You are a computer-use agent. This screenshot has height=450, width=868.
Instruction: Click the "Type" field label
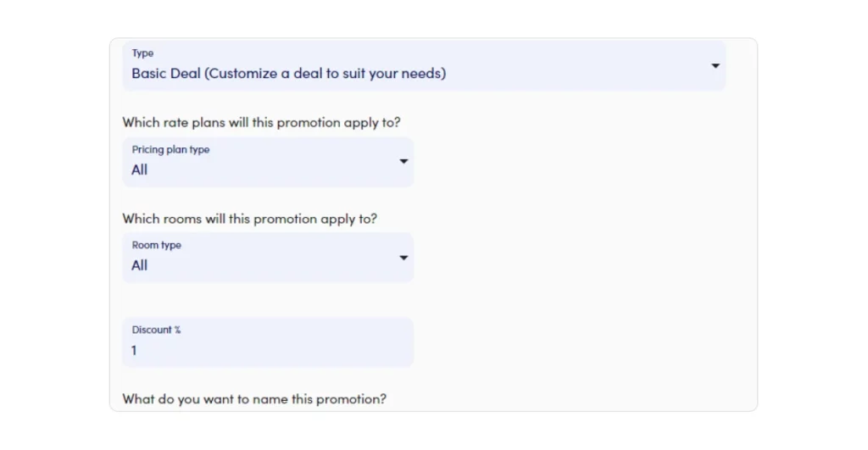(x=142, y=53)
